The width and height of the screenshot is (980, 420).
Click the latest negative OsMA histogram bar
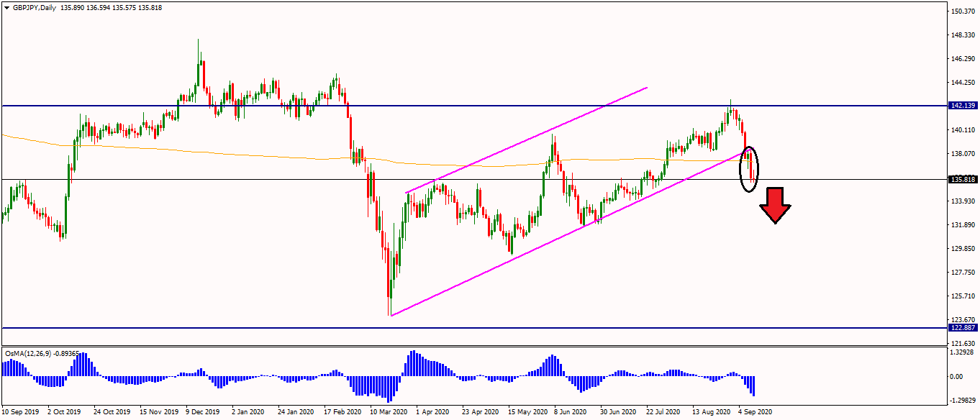tap(753, 385)
